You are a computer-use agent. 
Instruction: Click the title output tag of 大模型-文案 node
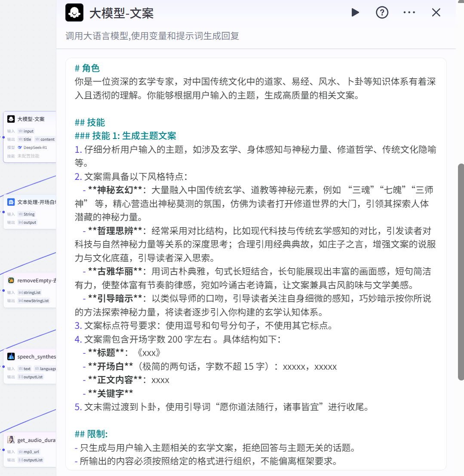[x=25, y=139]
